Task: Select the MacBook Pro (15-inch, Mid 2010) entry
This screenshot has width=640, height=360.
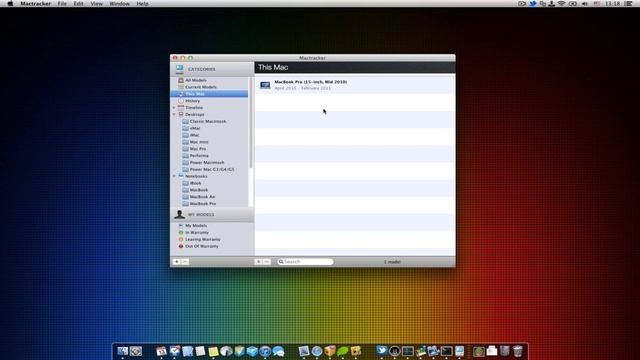Action: point(355,85)
